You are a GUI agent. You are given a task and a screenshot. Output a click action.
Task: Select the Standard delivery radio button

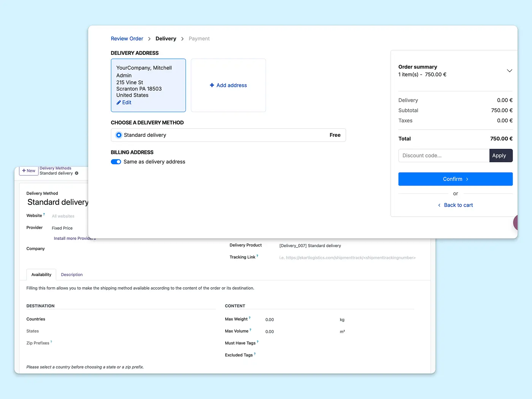(119, 135)
